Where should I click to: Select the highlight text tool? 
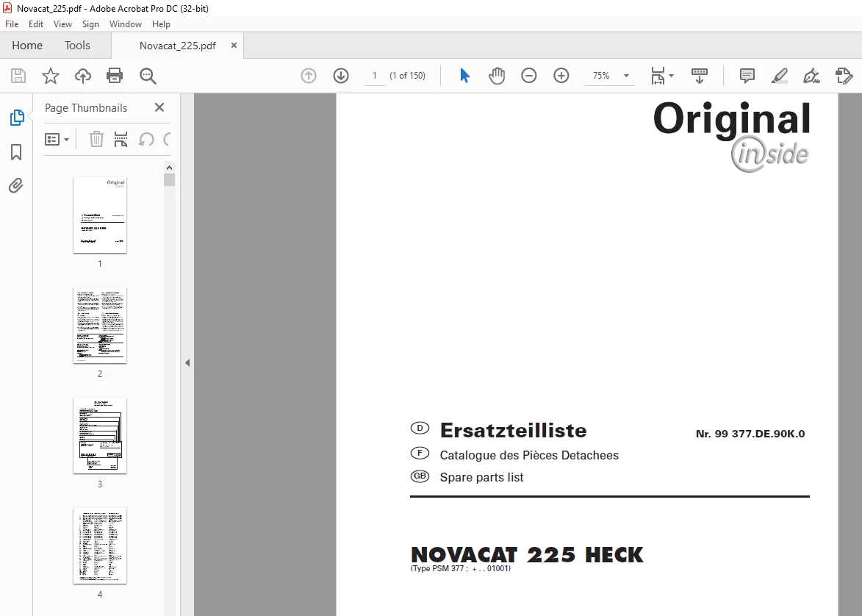(x=779, y=76)
